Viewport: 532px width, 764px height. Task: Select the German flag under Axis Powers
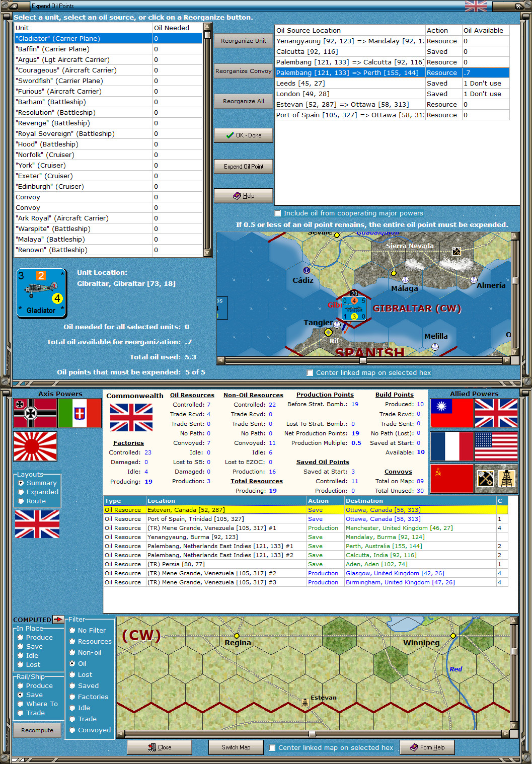point(35,413)
